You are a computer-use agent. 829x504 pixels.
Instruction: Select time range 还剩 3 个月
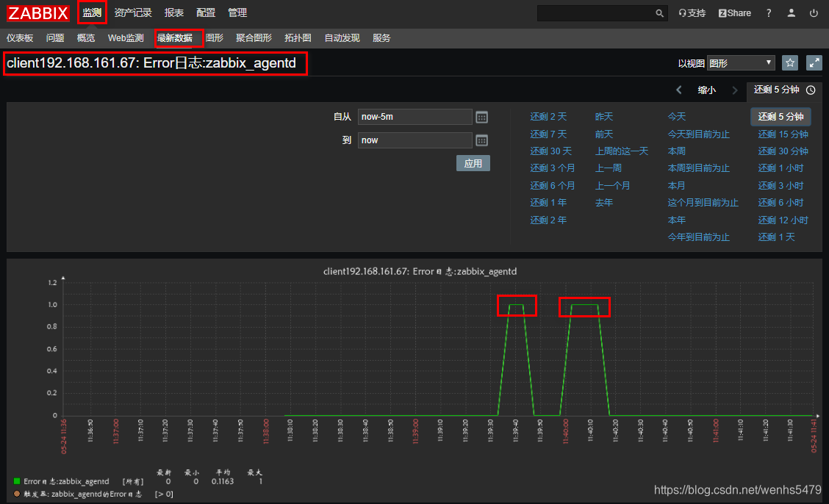pos(553,168)
